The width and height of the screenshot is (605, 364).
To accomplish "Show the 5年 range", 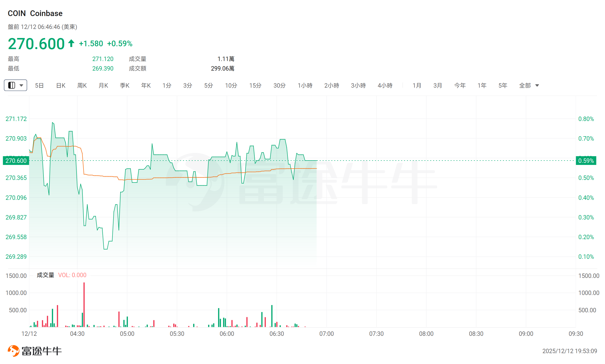I will click(x=503, y=86).
